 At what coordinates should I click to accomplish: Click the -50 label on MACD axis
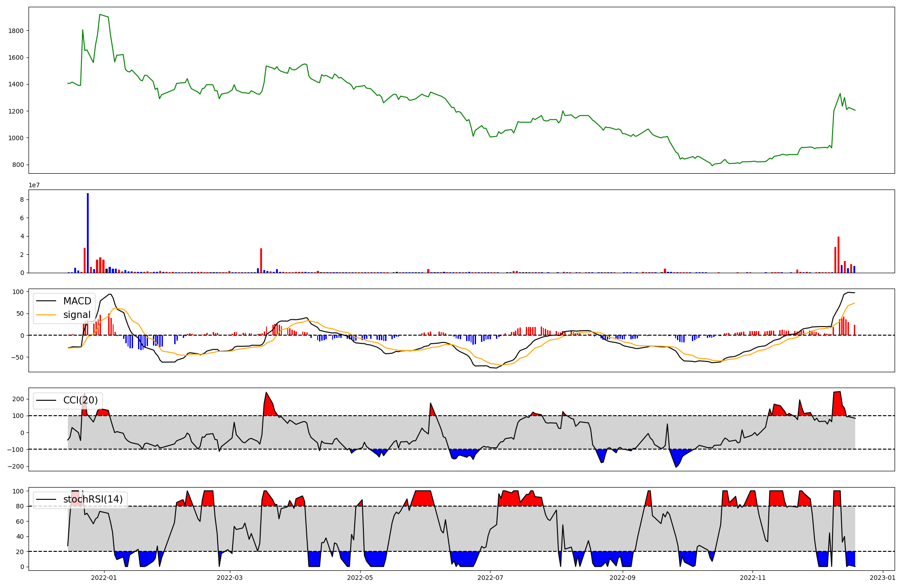tap(17, 357)
